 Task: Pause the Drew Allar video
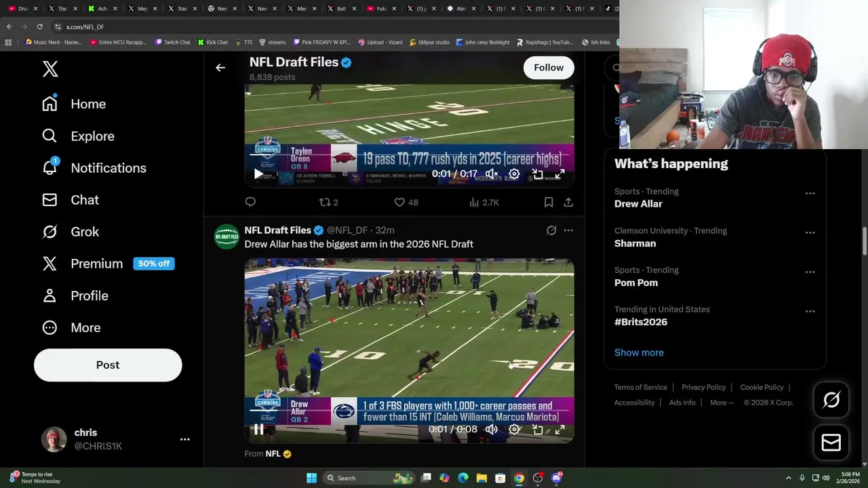point(258,429)
